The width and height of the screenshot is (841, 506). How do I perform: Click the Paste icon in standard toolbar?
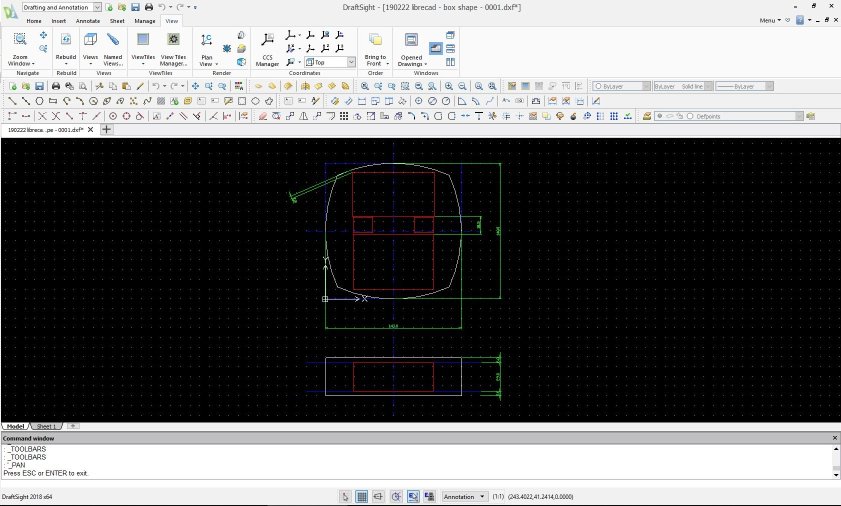126,86
